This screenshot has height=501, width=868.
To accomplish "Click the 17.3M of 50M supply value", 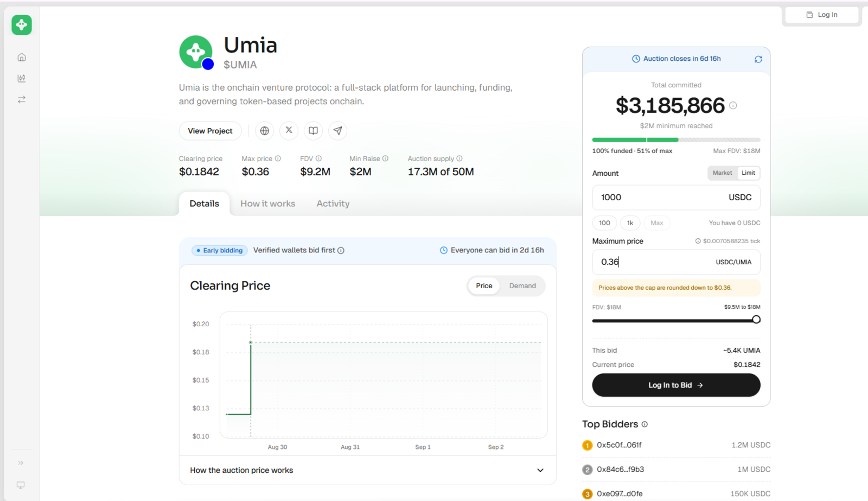I will point(441,172).
